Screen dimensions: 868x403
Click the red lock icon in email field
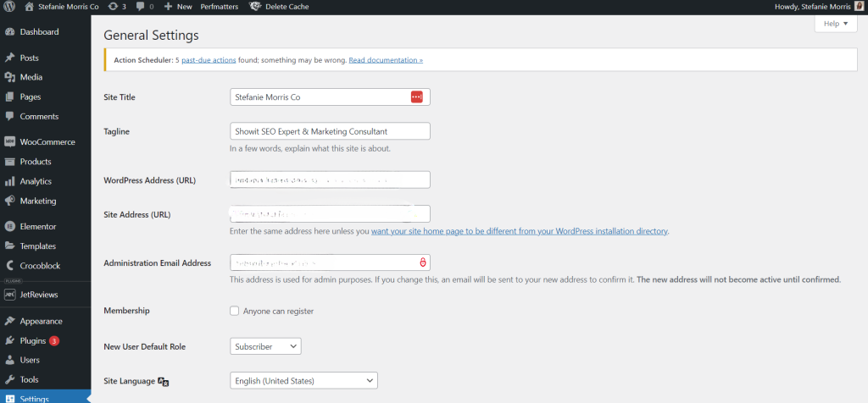[x=422, y=262]
